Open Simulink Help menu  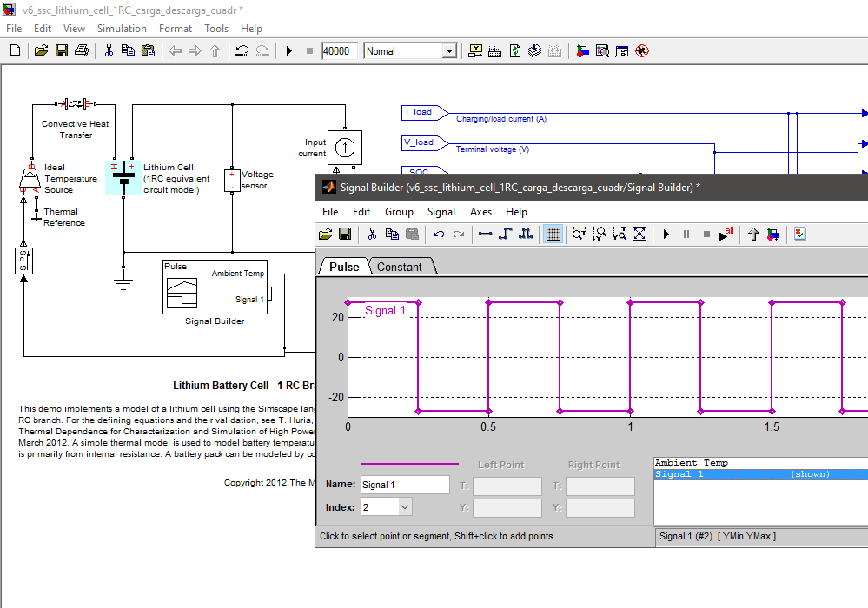click(251, 28)
